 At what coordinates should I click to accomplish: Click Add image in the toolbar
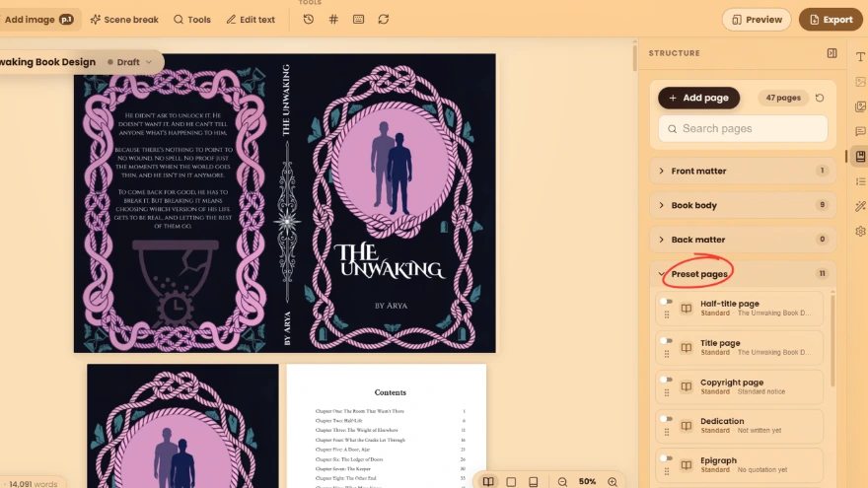38,20
